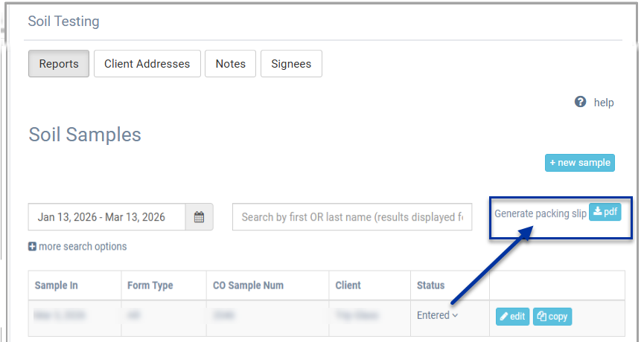Viewport: 644px width, 342px height.
Task: Click the CO Sample Num header
Action: coord(248,285)
